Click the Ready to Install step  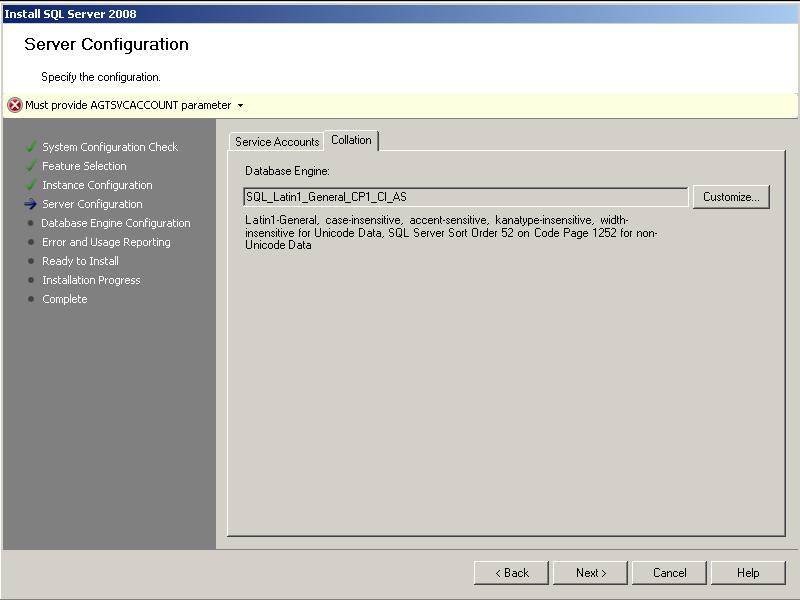tap(80, 261)
